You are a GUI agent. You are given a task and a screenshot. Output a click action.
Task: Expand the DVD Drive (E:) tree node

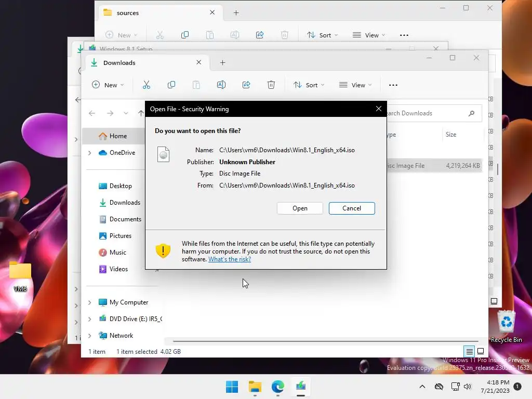89,319
